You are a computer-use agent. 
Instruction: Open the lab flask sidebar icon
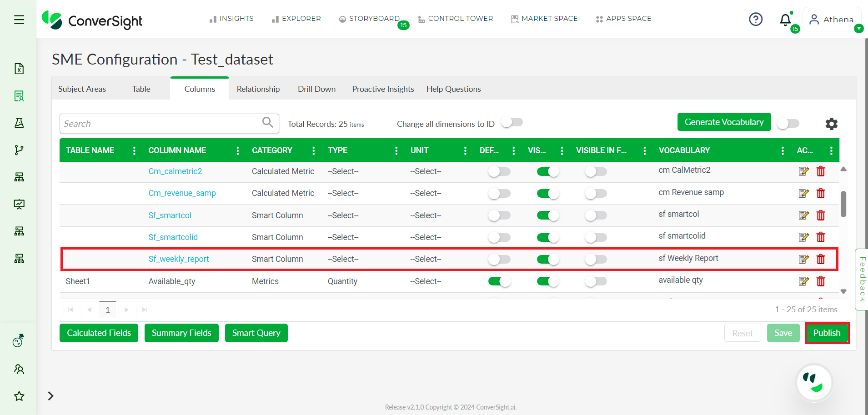19,123
